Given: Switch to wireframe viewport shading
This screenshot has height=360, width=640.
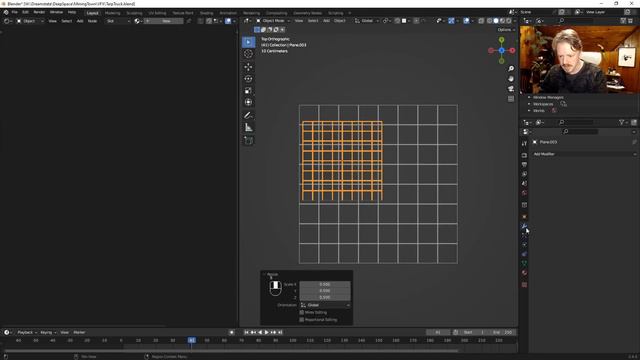Looking at the screenshot, I should pyautogui.click(x=489, y=21).
